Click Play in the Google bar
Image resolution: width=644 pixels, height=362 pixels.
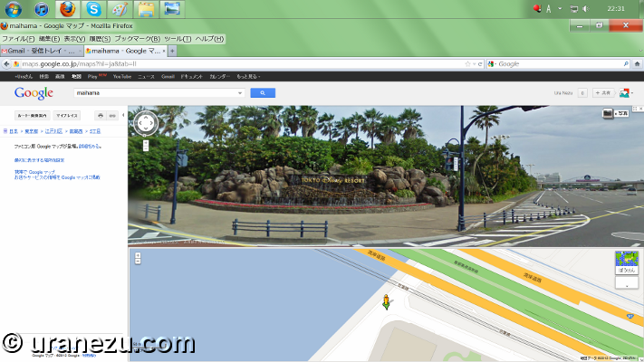click(x=92, y=77)
